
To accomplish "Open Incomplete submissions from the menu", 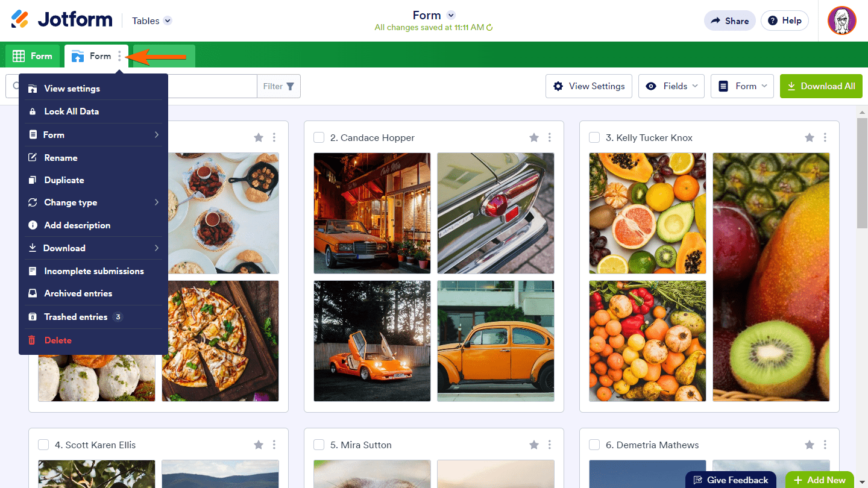I will pos(93,271).
